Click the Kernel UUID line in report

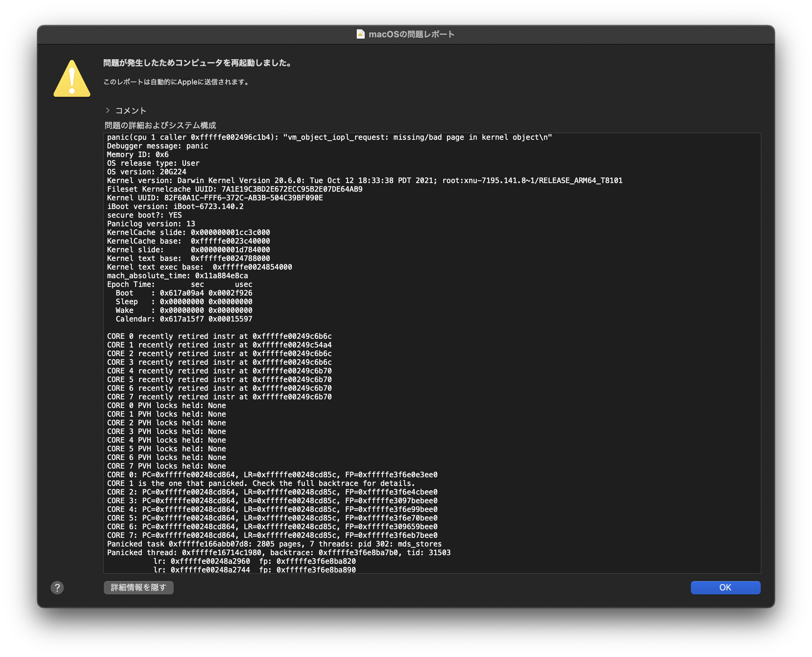pyautogui.click(x=215, y=198)
